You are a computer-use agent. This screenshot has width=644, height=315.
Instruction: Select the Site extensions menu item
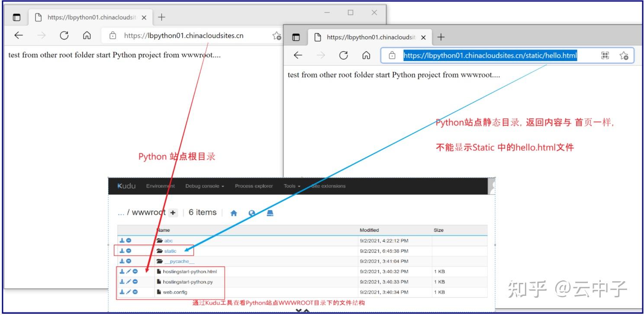(329, 186)
